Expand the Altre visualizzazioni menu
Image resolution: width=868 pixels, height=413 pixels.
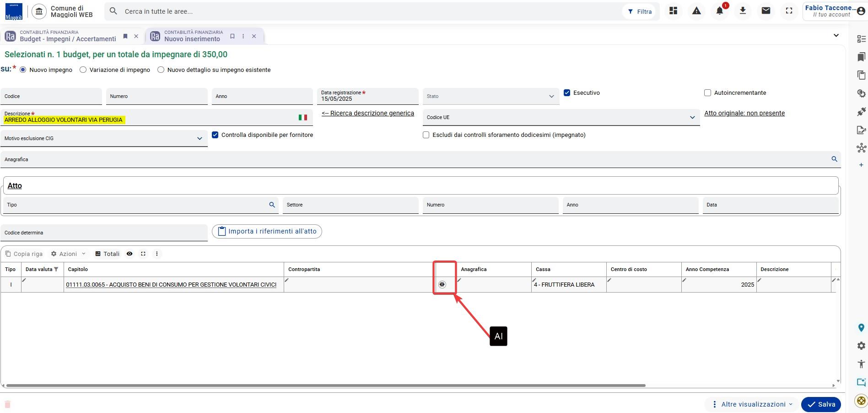pos(752,404)
